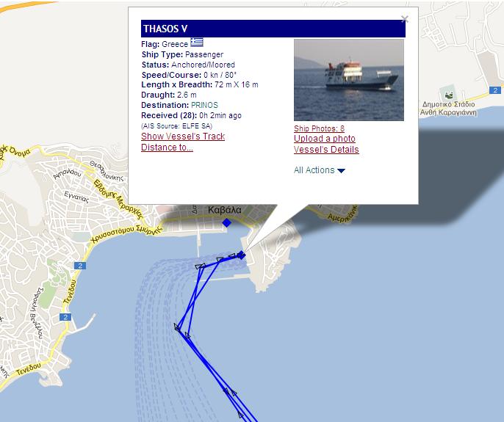Close the THASOS V info popup

click(405, 19)
